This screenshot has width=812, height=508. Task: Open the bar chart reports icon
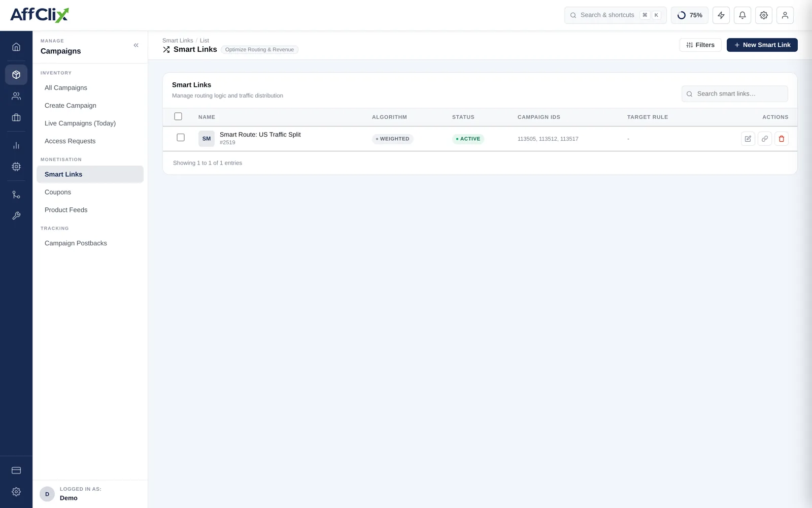coord(16,145)
